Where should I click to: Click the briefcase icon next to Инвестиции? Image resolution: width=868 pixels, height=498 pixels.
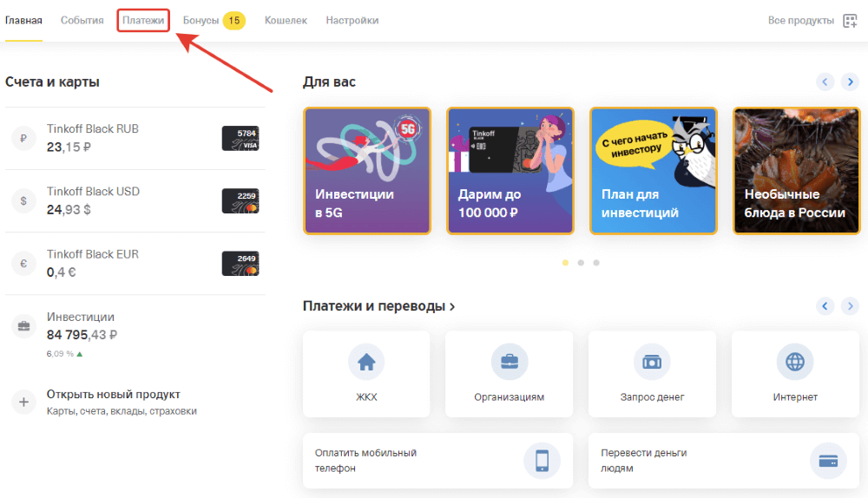tap(23, 326)
